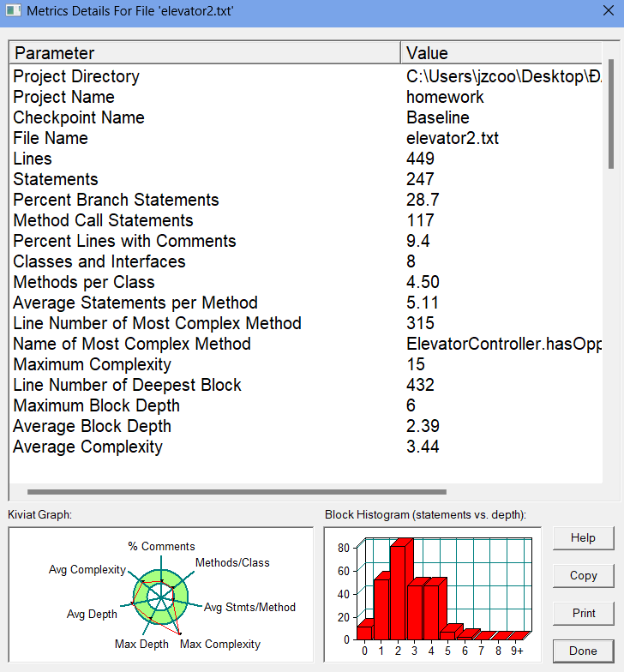Click the value 3.44
This screenshot has height=672, width=624.
423,447
